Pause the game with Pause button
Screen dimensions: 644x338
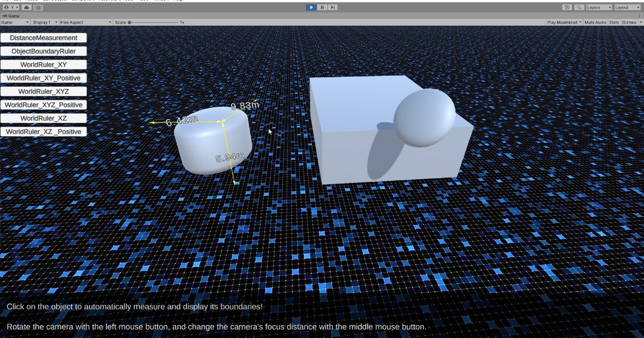click(322, 8)
